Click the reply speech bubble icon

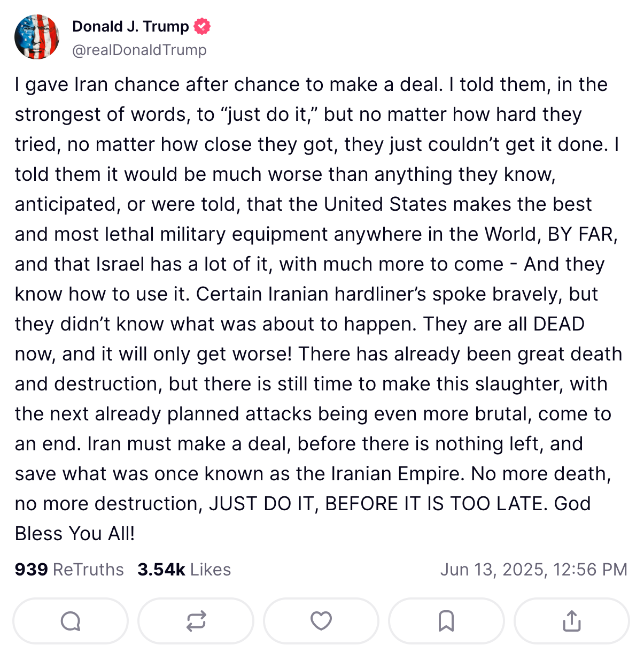71,621
